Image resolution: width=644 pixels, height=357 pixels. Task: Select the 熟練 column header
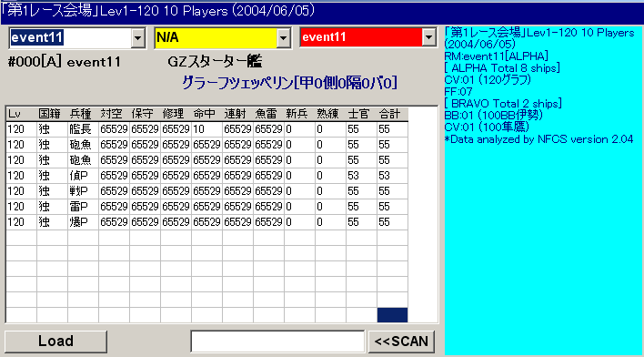(x=330, y=114)
